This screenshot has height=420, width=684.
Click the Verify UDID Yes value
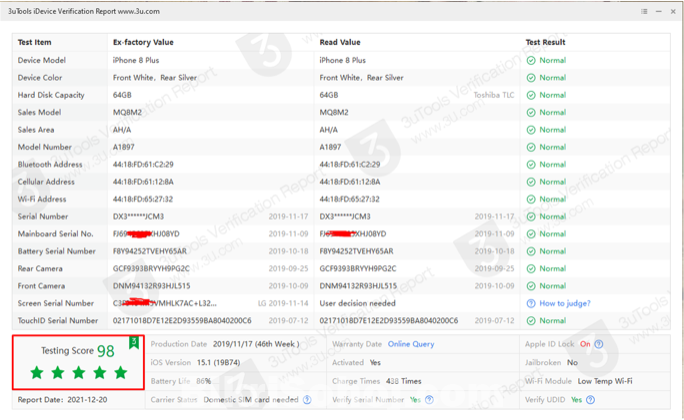click(576, 400)
